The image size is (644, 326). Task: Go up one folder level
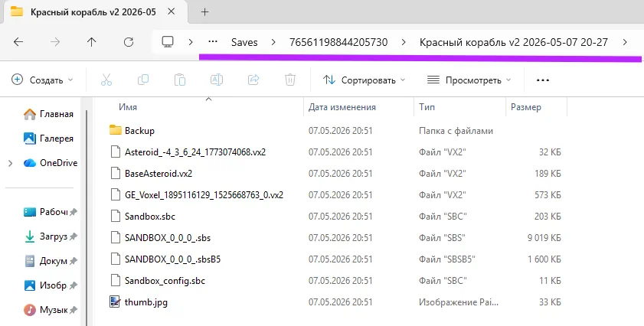coord(92,42)
